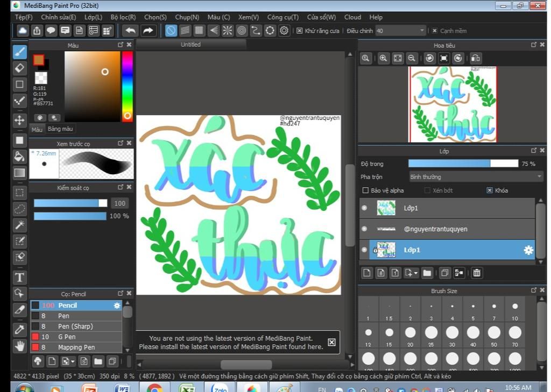The height and width of the screenshot is (392, 551).
Task: Enable the radial lines snap guide
Action: tap(228, 31)
